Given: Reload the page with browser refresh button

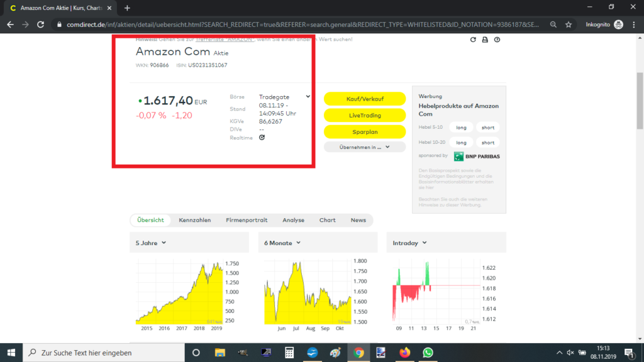Looking at the screenshot, I should pyautogui.click(x=40, y=25).
